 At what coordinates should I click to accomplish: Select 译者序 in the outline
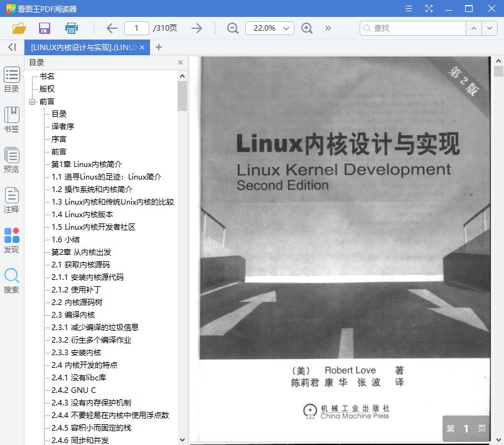tap(63, 127)
